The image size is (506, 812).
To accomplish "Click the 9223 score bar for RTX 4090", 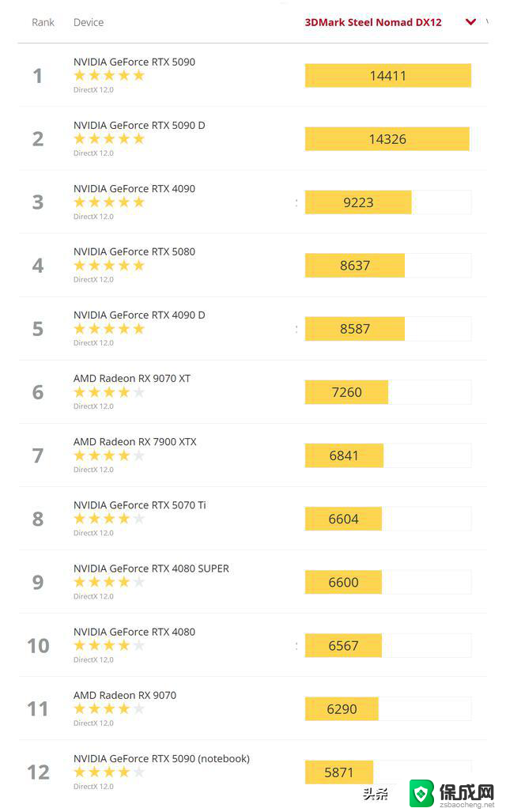I will [358, 202].
